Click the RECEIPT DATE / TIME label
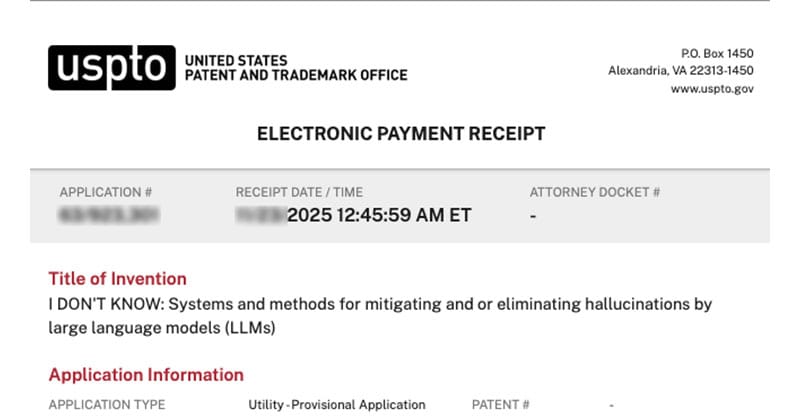Screen dimensions: 800x417 click(x=299, y=192)
